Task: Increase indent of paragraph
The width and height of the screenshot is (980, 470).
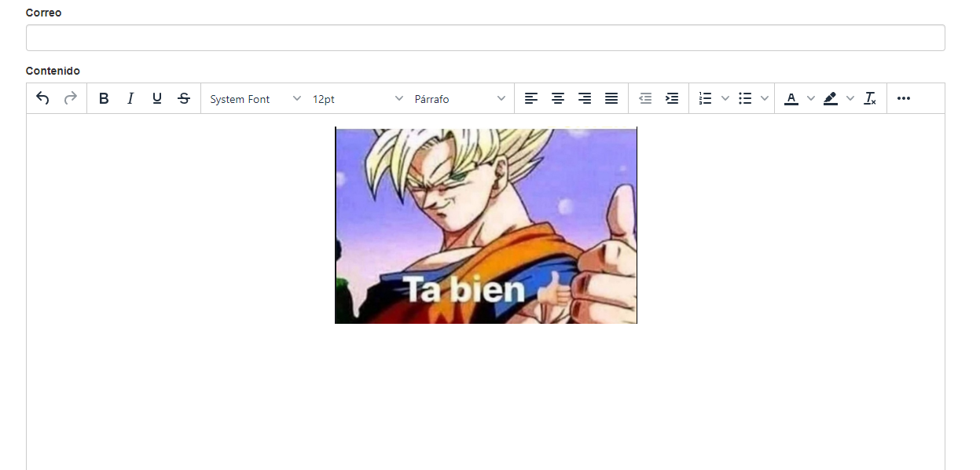Action: [672, 98]
